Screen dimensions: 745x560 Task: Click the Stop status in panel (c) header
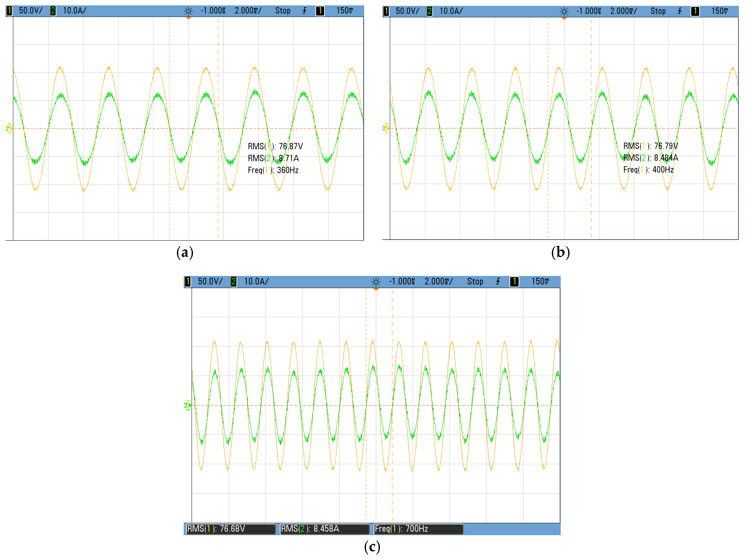(475, 282)
